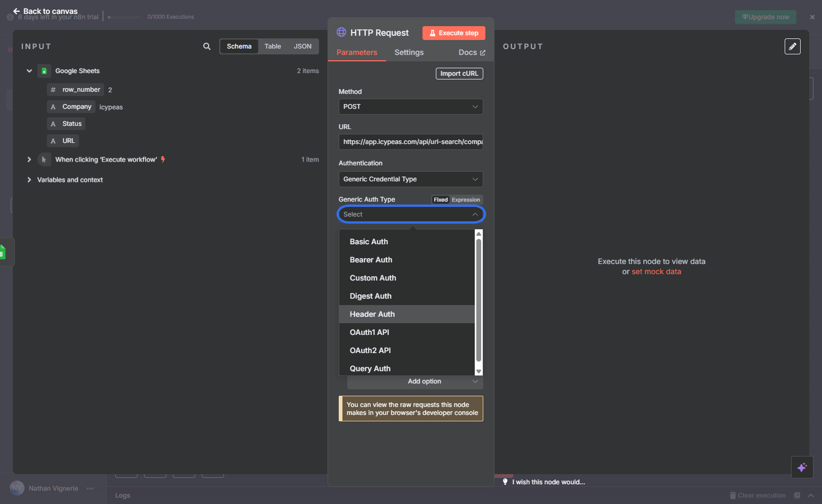Switch Generic Auth Type to Fixed mode
This screenshot has width=822, height=504.
[441, 200]
